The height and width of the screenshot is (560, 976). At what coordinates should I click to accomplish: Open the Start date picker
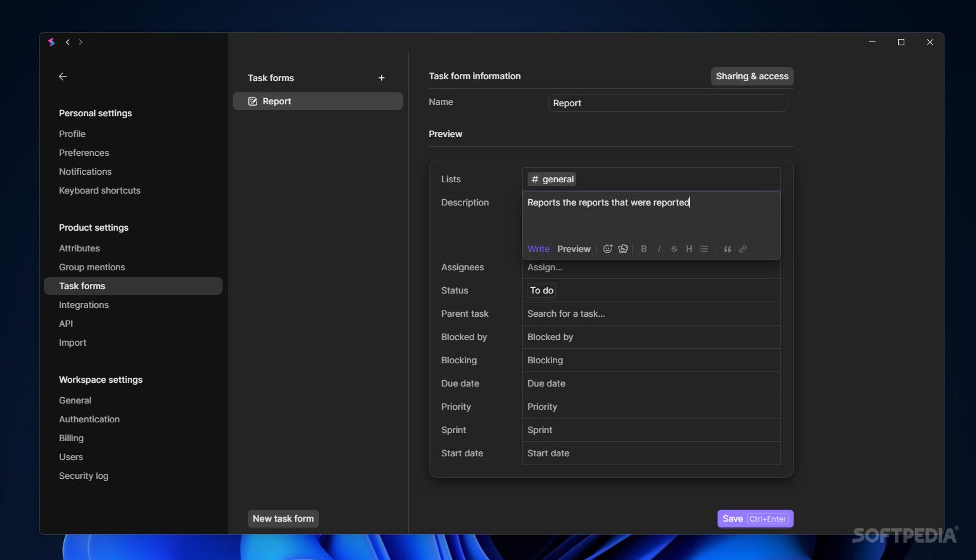(x=652, y=453)
